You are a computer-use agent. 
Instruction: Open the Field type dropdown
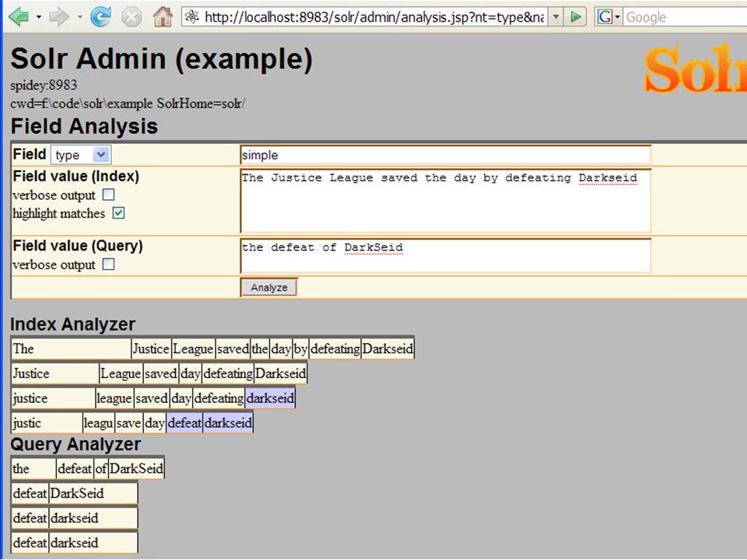(81, 155)
